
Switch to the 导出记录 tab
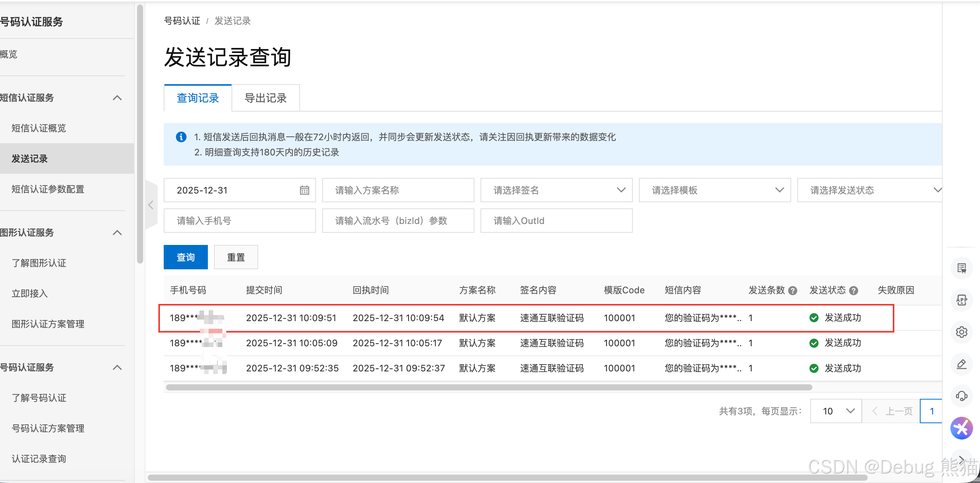coord(265,98)
